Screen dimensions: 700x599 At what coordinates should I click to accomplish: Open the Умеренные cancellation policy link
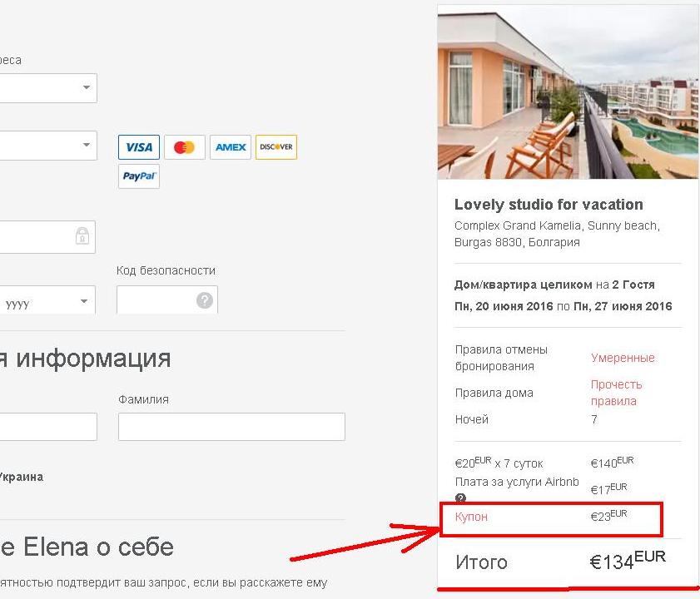(x=623, y=358)
